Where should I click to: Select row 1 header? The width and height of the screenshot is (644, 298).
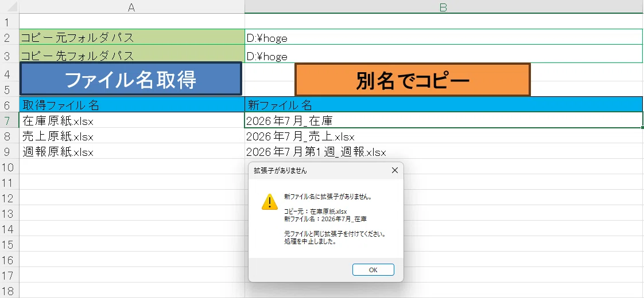[x=9, y=21]
